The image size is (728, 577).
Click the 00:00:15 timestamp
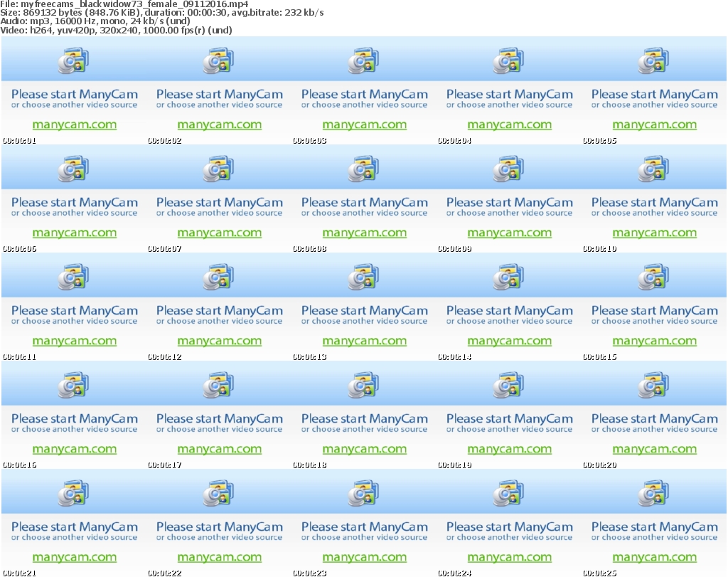coord(600,356)
